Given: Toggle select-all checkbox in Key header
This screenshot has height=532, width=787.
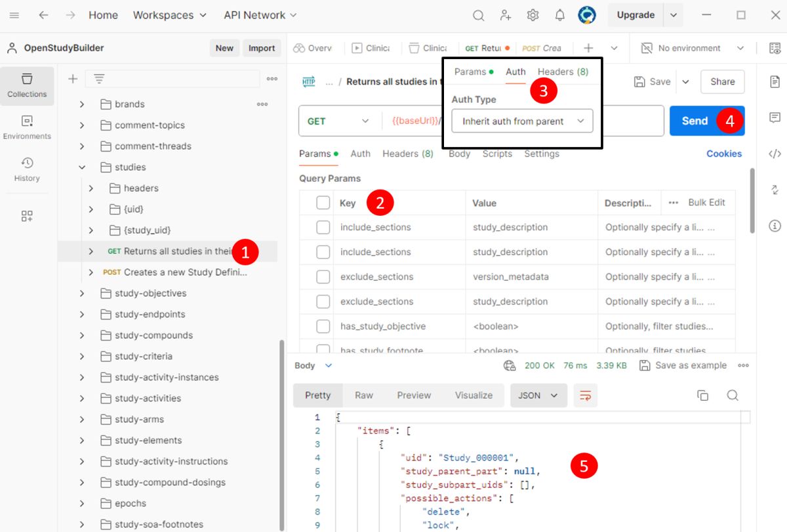Looking at the screenshot, I should [323, 203].
